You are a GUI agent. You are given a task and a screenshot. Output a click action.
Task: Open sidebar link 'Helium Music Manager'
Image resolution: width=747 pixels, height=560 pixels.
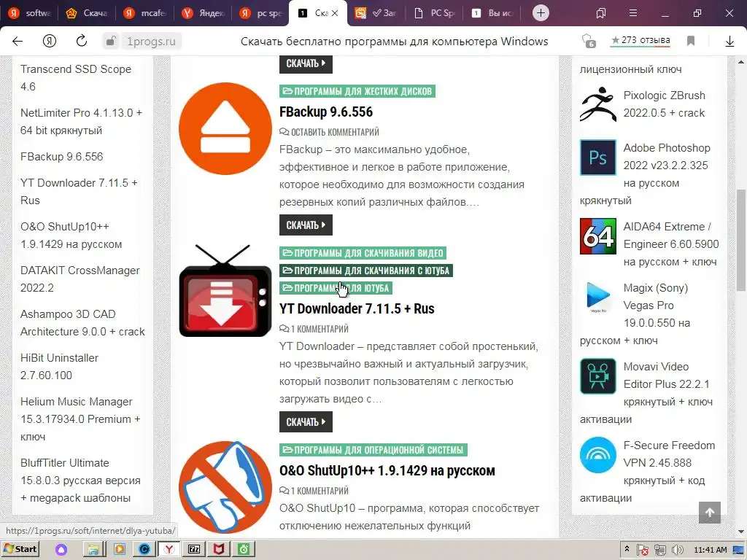pos(80,419)
